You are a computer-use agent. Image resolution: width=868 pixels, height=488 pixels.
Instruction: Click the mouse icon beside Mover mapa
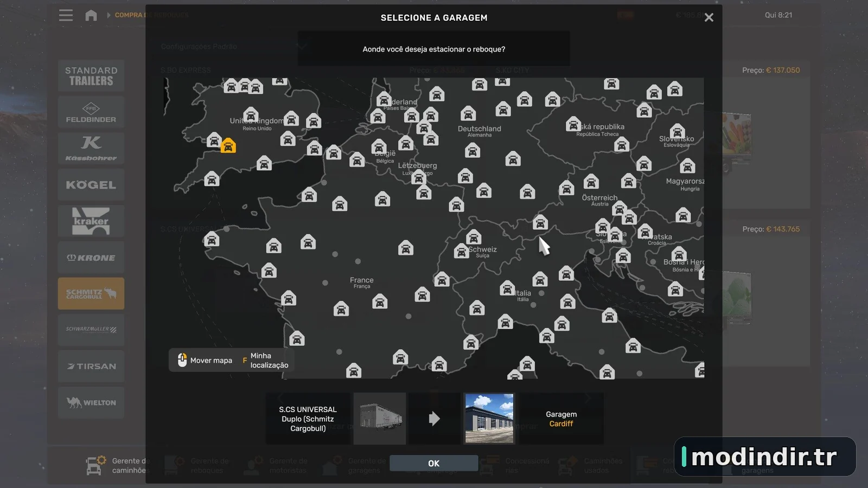pyautogui.click(x=182, y=359)
